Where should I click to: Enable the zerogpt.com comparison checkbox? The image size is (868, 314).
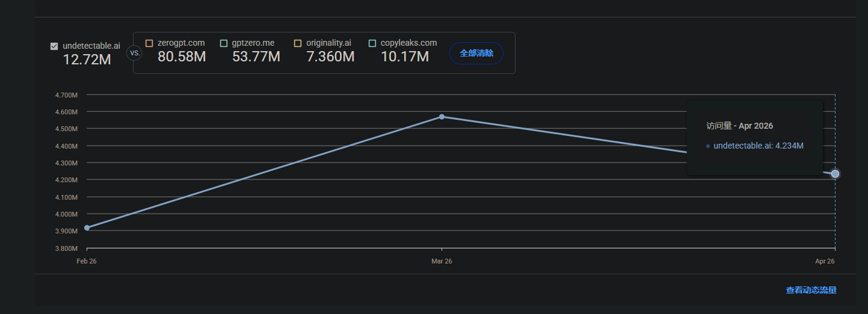tap(149, 43)
